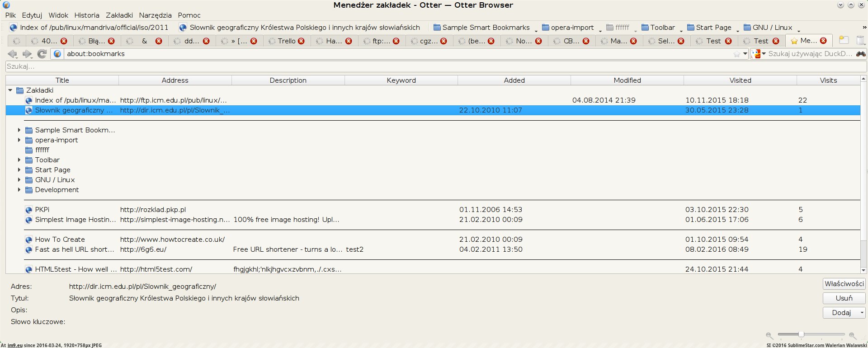The width and height of the screenshot is (868, 348).
Task: Focus the Szukaj… bookmarks filter field
Action: click(436, 66)
